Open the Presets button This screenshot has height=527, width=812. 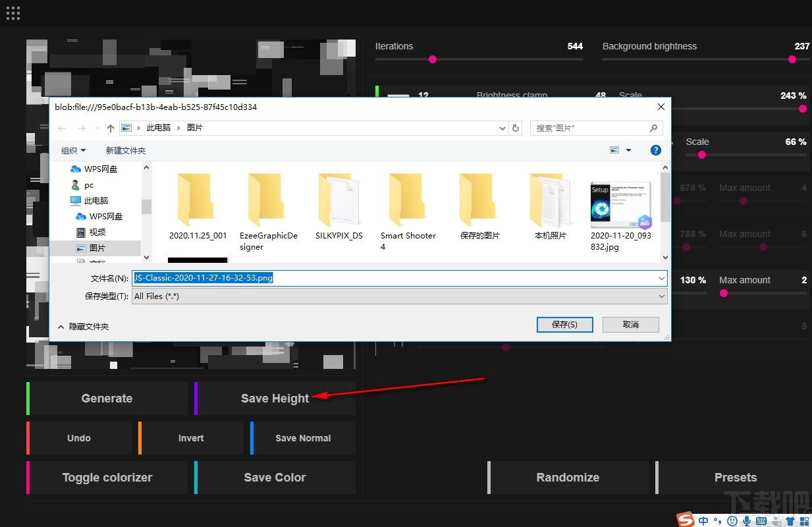pos(735,478)
